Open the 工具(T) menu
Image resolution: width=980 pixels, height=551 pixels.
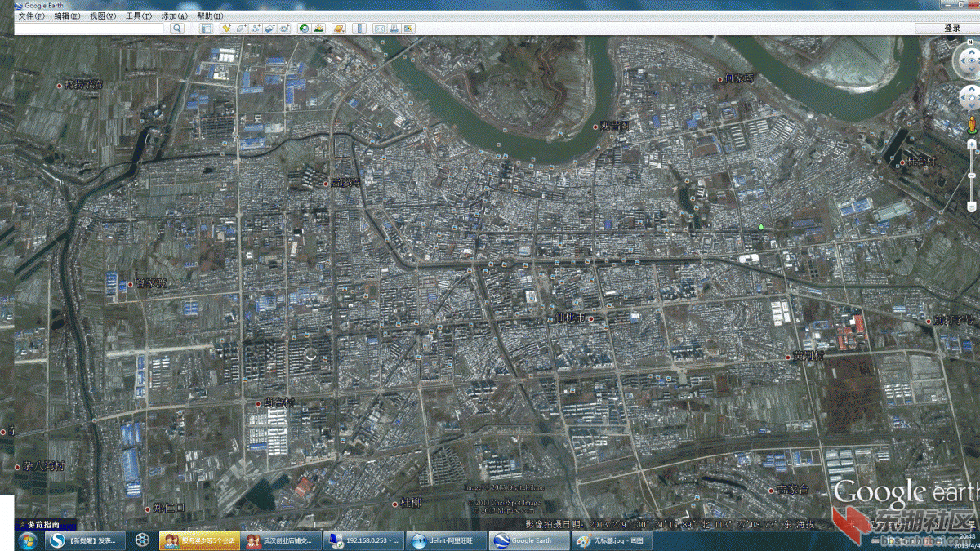pos(138,16)
